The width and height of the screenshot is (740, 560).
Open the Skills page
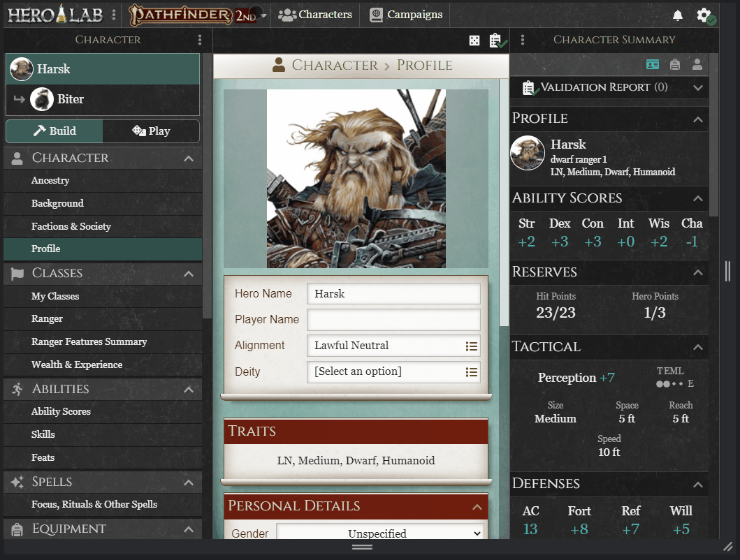pyautogui.click(x=103, y=434)
